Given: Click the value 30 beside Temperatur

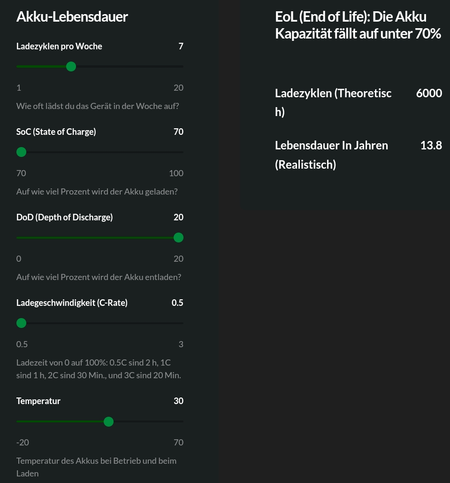Looking at the screenshot, I should [x=178, y=401].
